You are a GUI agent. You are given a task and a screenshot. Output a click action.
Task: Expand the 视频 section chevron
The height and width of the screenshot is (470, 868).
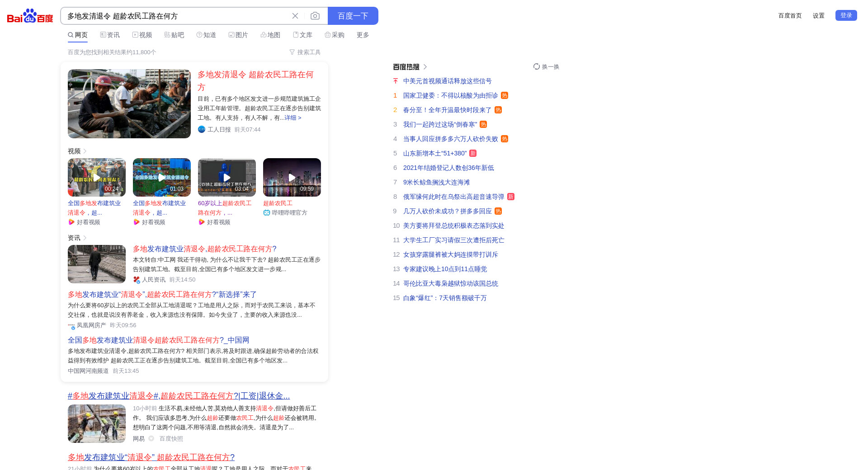click(x=85, y=151)
